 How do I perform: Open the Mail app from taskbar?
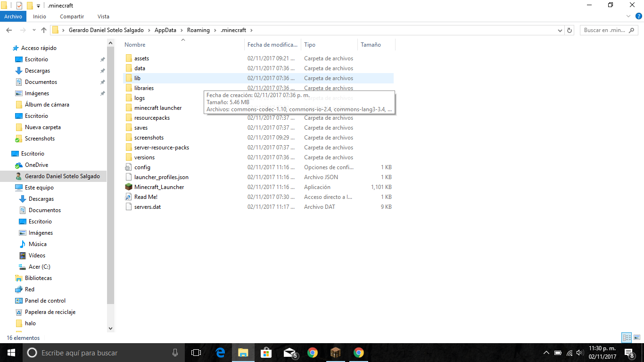click(289, 353)
